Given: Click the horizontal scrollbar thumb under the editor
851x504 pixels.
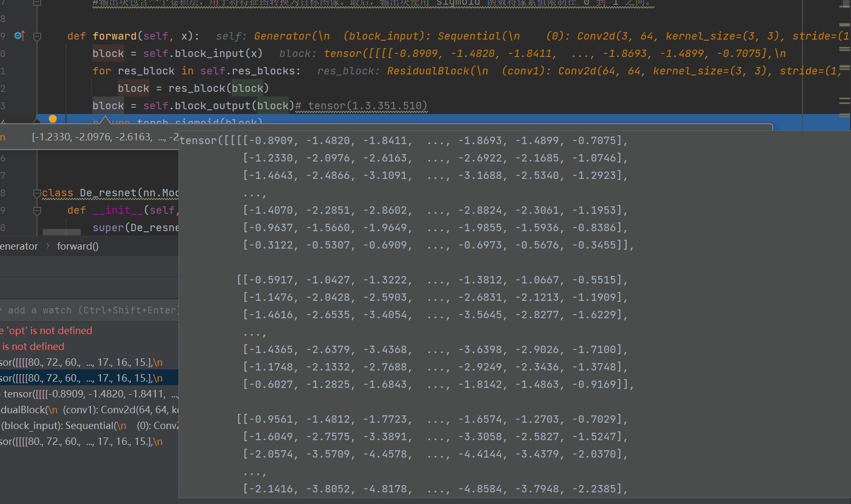Looking at the screenshot, I should coord(62,232).
